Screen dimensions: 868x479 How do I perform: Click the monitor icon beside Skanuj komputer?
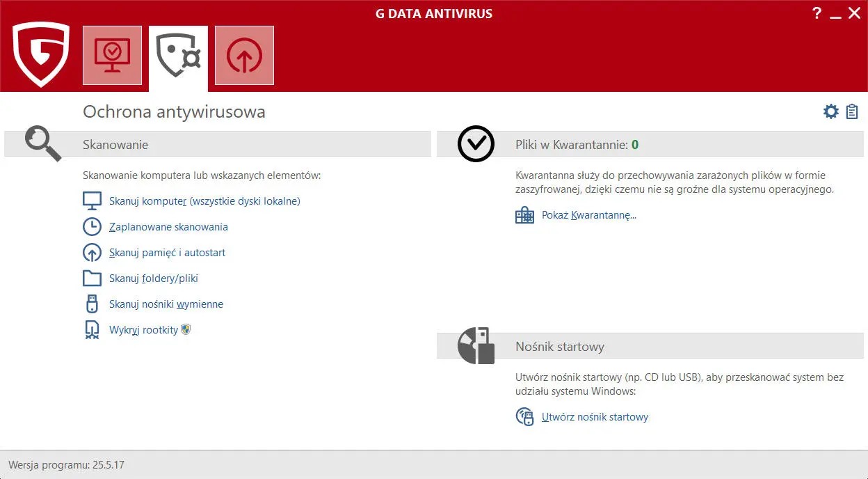pyautogui.click(x=92, y=201)
